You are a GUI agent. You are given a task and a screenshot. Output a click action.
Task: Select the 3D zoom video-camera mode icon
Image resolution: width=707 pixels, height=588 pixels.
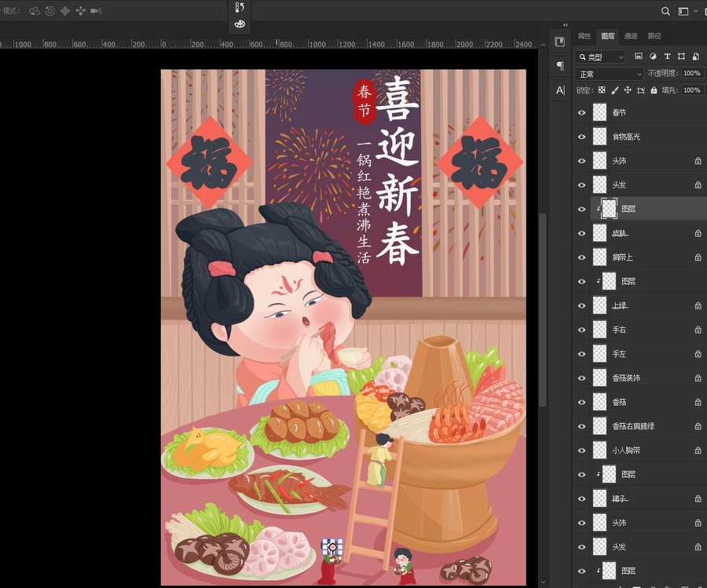(x=96, y=11)
